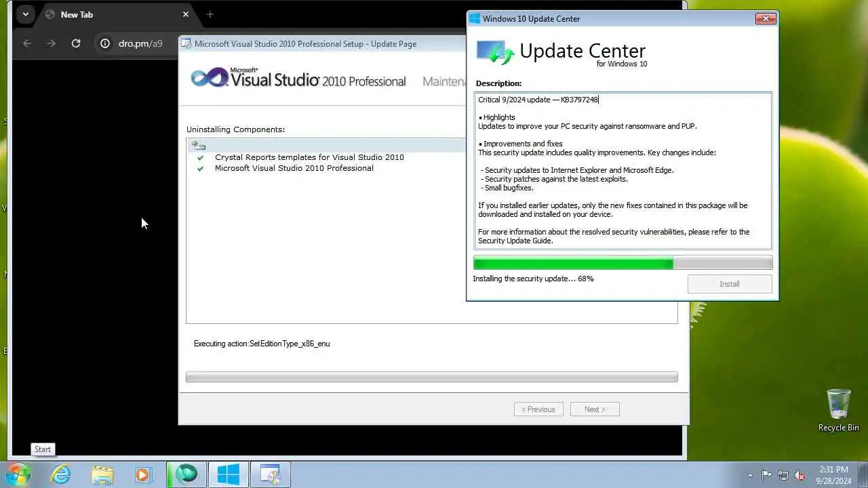Screen dimensions: 868x488
Task: Open the taskbar clock showing 2:31 PM
Action: pyautogui.click(x=833, y=469)
